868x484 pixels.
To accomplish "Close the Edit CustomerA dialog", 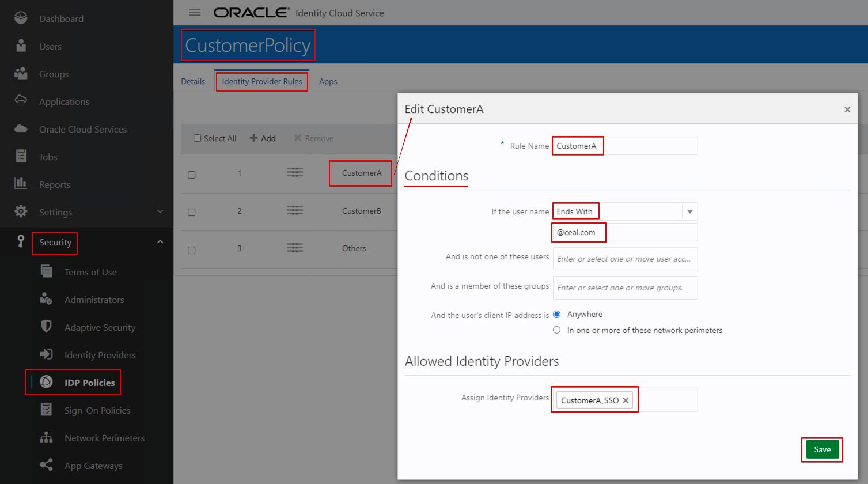I will coord(847,109).
